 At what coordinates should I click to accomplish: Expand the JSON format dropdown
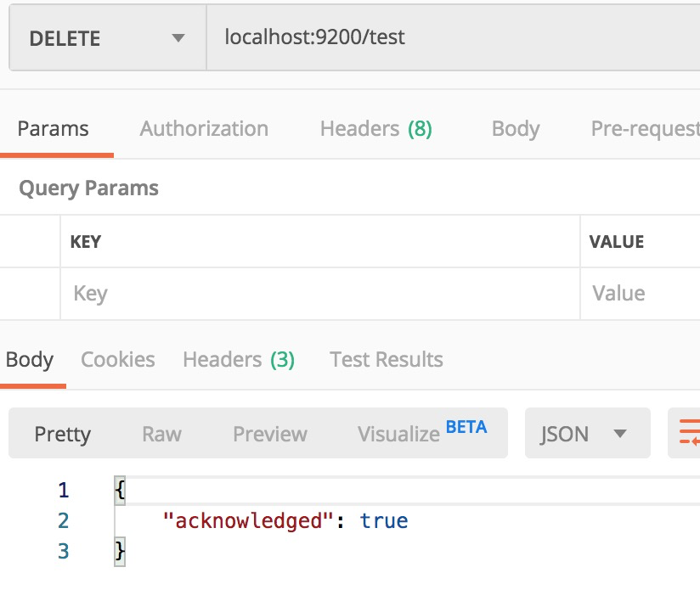coord(586,434)
